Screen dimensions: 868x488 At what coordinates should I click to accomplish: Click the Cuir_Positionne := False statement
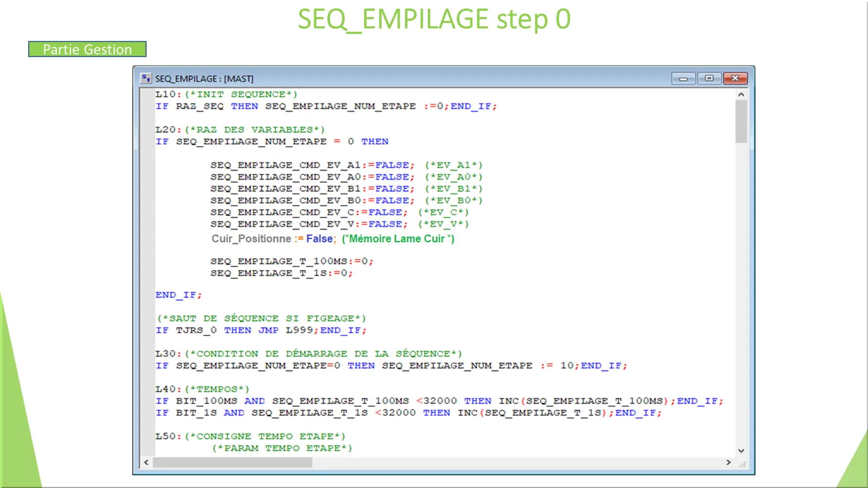(273, 238)
